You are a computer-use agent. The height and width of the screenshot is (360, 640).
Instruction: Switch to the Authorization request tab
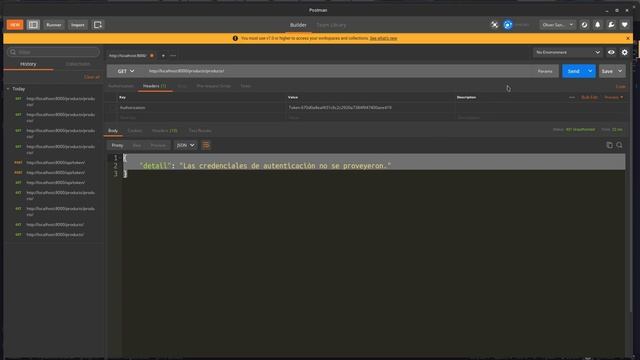121,86
